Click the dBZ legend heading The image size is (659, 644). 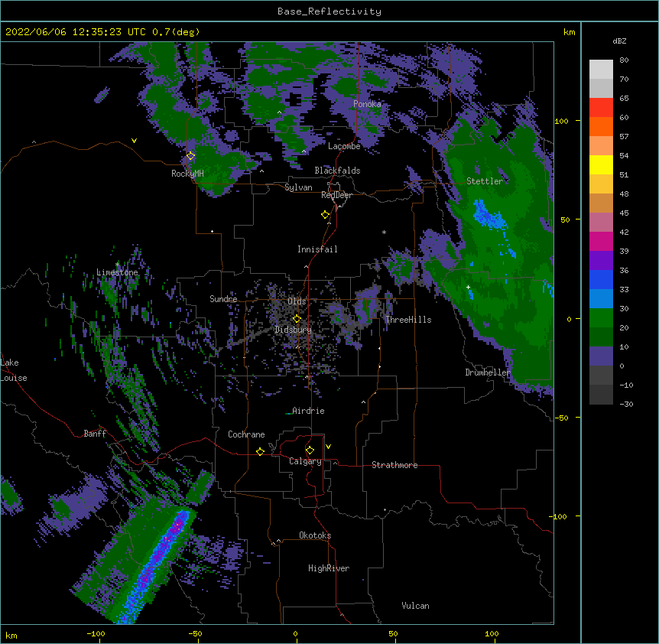(619, 41)
